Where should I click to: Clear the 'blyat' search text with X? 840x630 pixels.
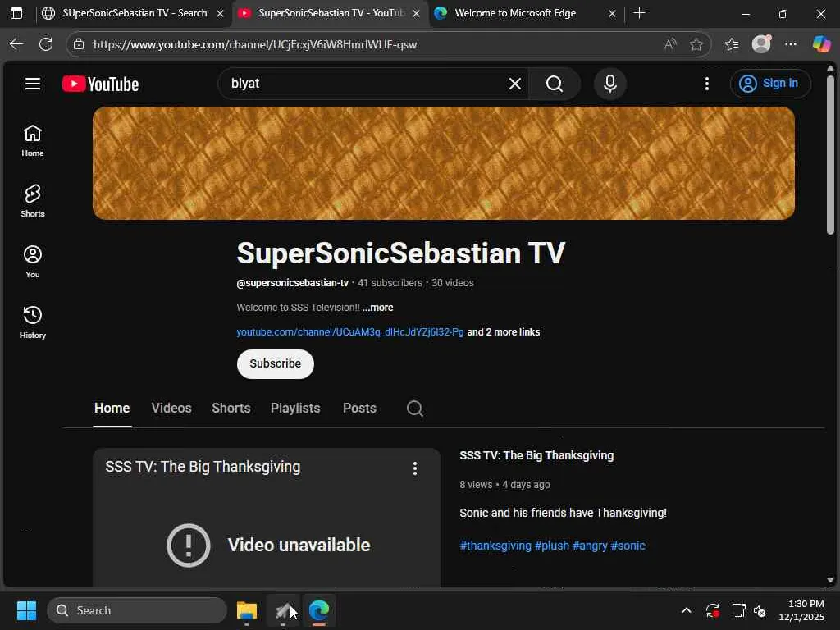pyautogui.click(x=515, y=84)
